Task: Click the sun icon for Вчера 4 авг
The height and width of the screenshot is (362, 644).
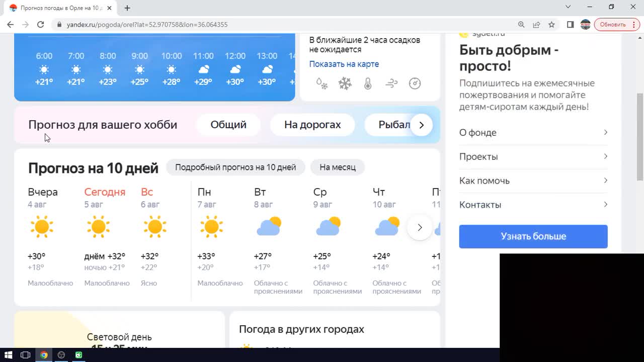Action: 42,227
